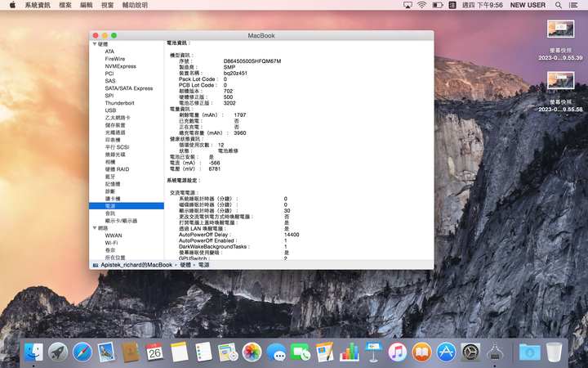This screenshot has height=368, width=588.
Task: Open the Pages app icon
Action: (324, 352)
